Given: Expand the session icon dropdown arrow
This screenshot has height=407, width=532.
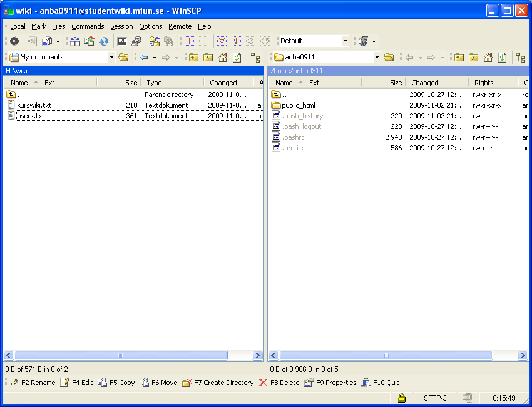Looking at the screenshot, I should 374,41.
